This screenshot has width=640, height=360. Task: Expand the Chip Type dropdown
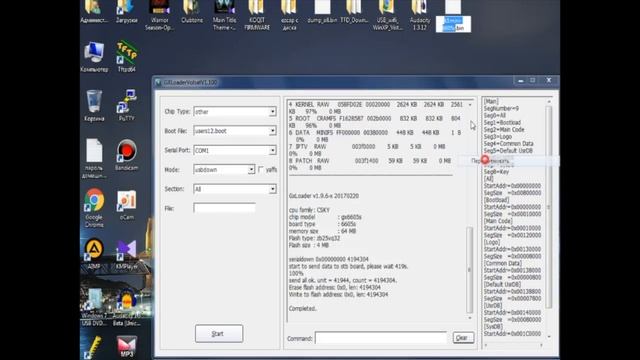[272, 111]
